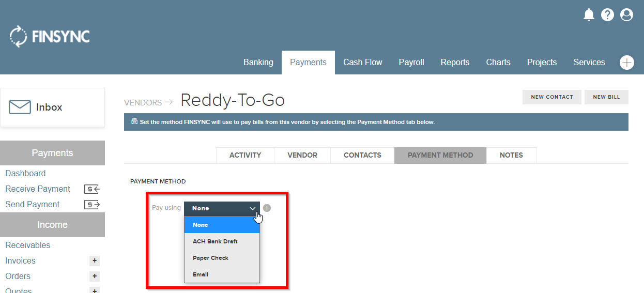
Task: Click the Pay using label
Action: click(166, 208)
